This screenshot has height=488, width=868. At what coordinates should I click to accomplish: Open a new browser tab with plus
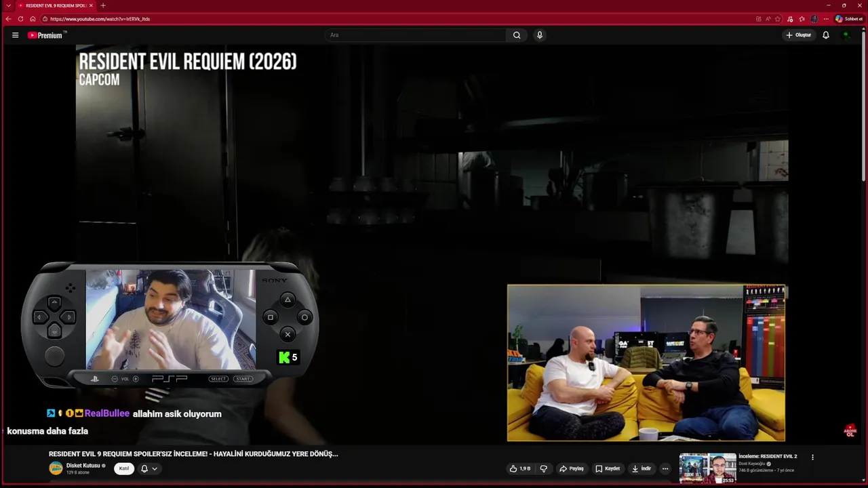point(103,5)
